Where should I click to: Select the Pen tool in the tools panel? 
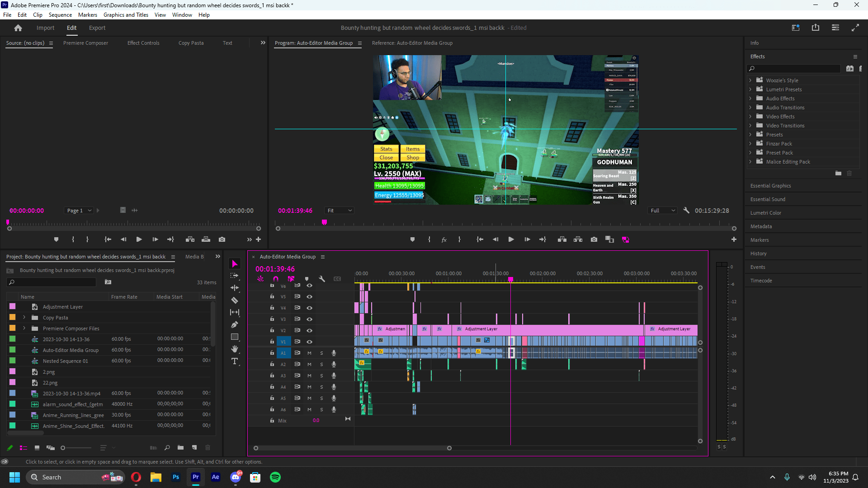pos(235,324)
